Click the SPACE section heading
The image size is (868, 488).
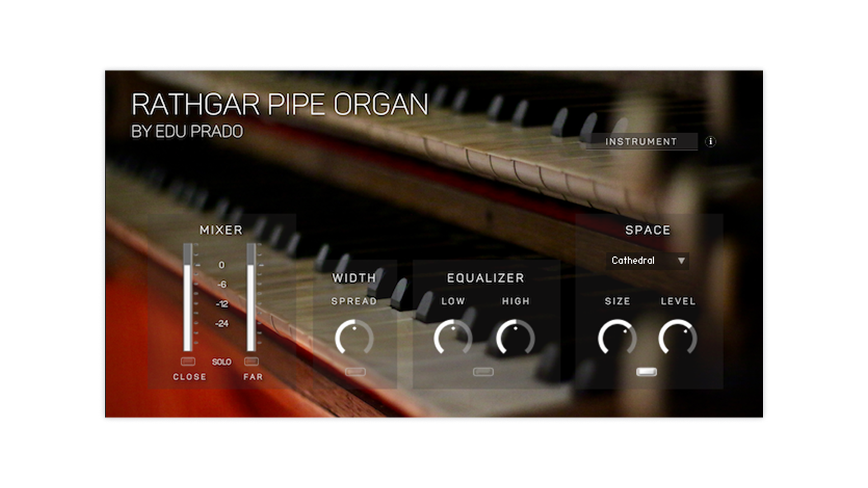pos(647,230)
